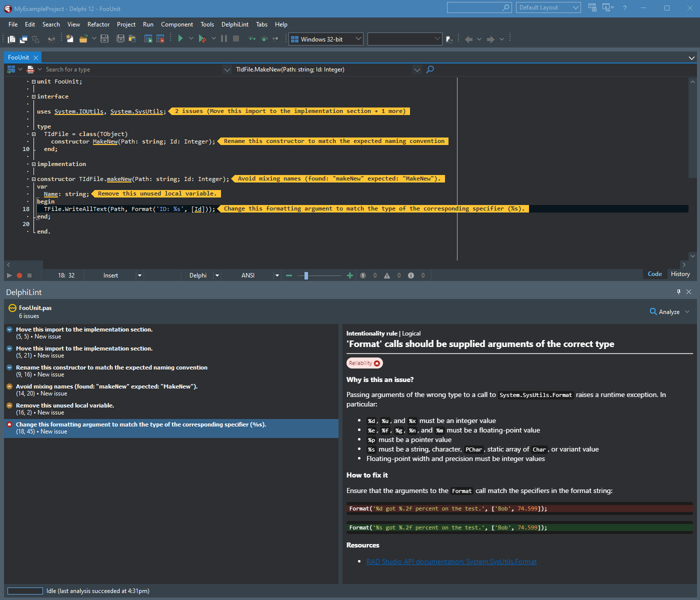The width and height of the screenshot is (700, 600).
Task: Click the Open file folder icon
Action: [x=83, y=38]
